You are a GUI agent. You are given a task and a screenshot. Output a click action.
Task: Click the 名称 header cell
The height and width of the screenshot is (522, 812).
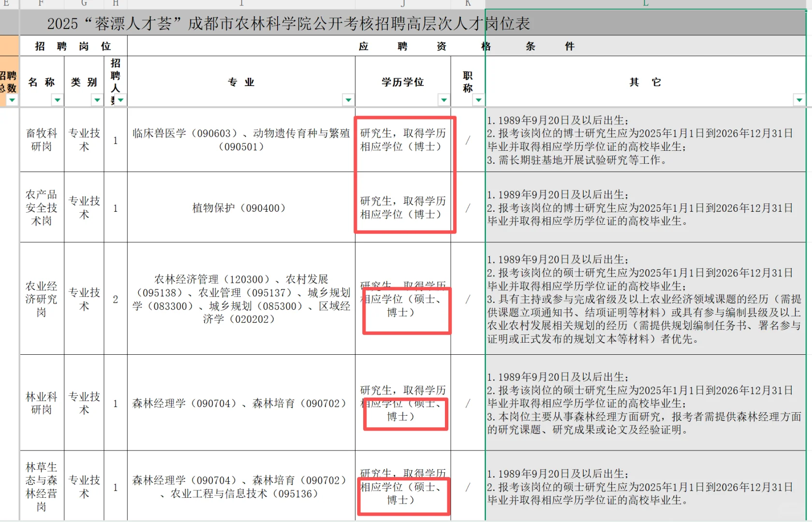tap(42, 81)
